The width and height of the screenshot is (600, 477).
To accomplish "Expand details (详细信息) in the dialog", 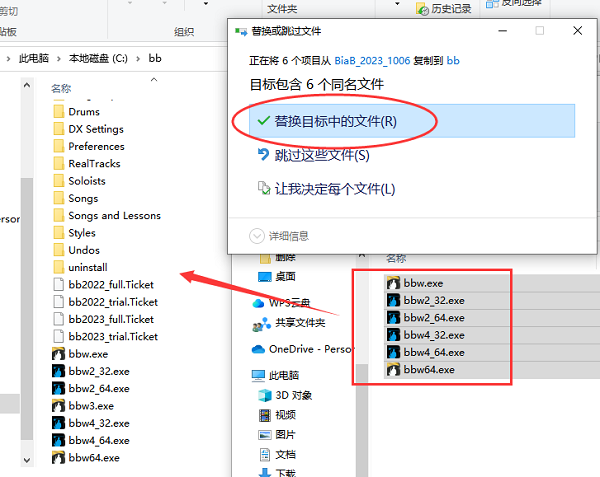I will coord(279,236).
